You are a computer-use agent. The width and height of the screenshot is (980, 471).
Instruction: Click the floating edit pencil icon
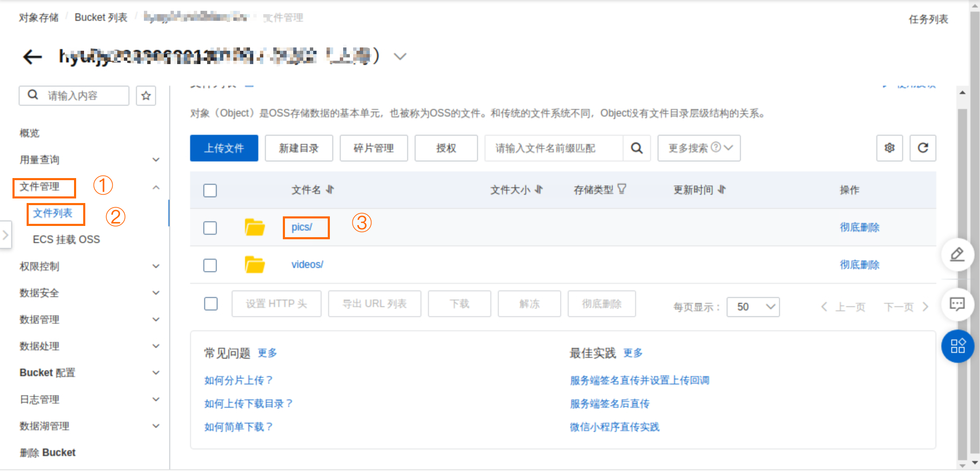click(957, 254)
